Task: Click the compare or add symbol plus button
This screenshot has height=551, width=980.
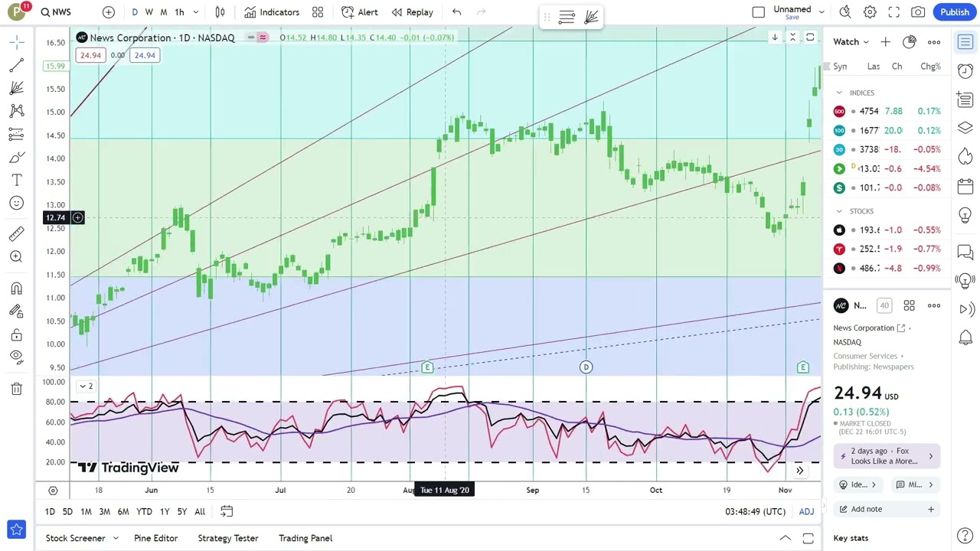Action: (109, 12)
